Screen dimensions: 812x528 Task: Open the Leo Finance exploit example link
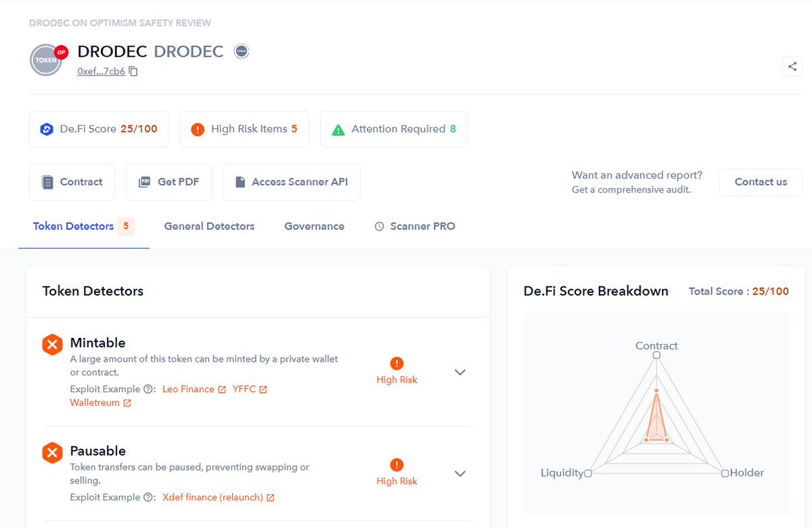pyautogui.click(x=189, y=389)
